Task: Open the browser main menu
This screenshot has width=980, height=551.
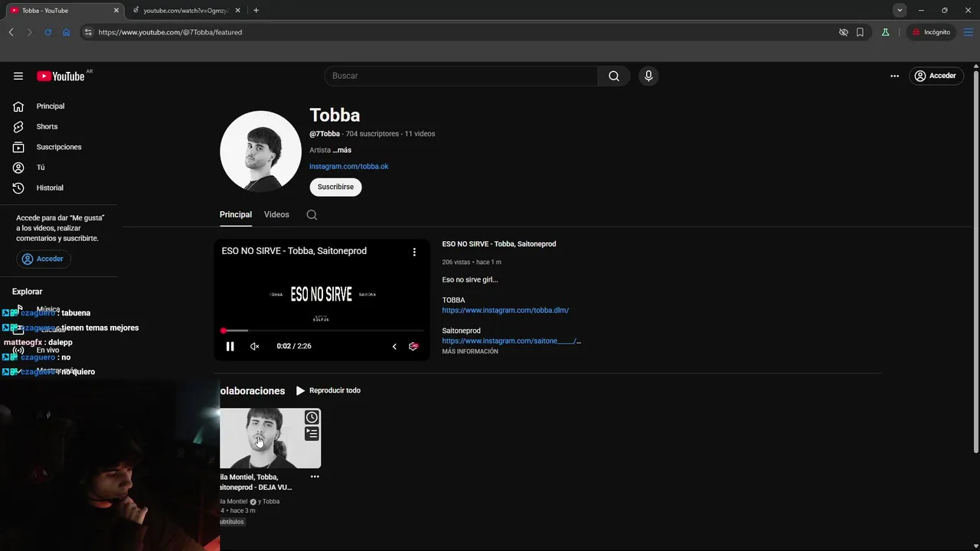Action: [x=969, y=32]
